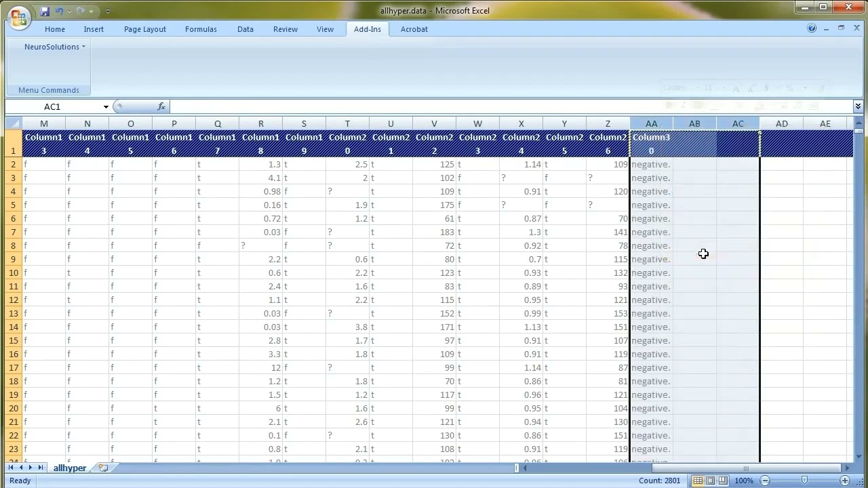Redo the last undone action
Screen dimensions: 868x488
(x=81, y=11)
